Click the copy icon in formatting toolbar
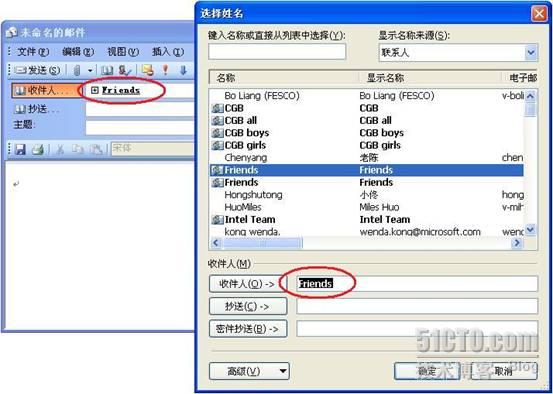This screenshot has height=394, width=553. (x=78, y=150)
